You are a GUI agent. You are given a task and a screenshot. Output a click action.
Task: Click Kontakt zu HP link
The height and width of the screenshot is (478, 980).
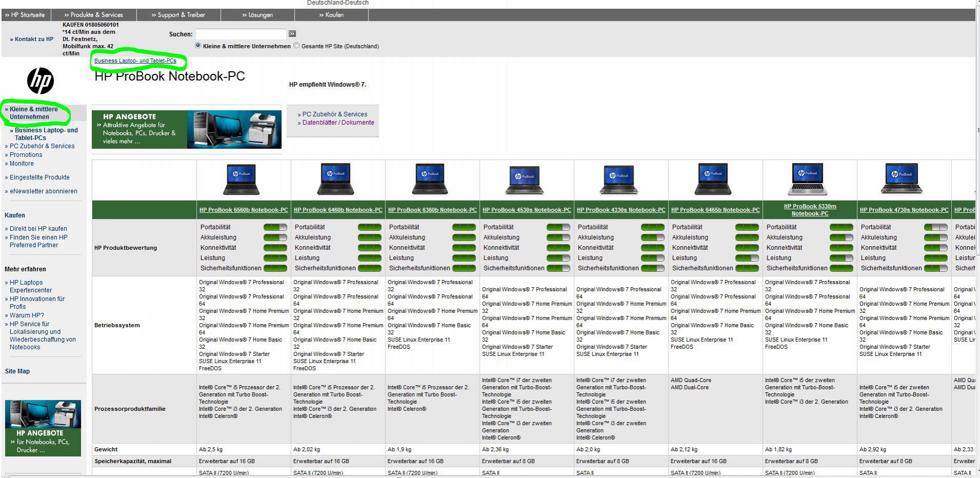click(x=32, y=39)
